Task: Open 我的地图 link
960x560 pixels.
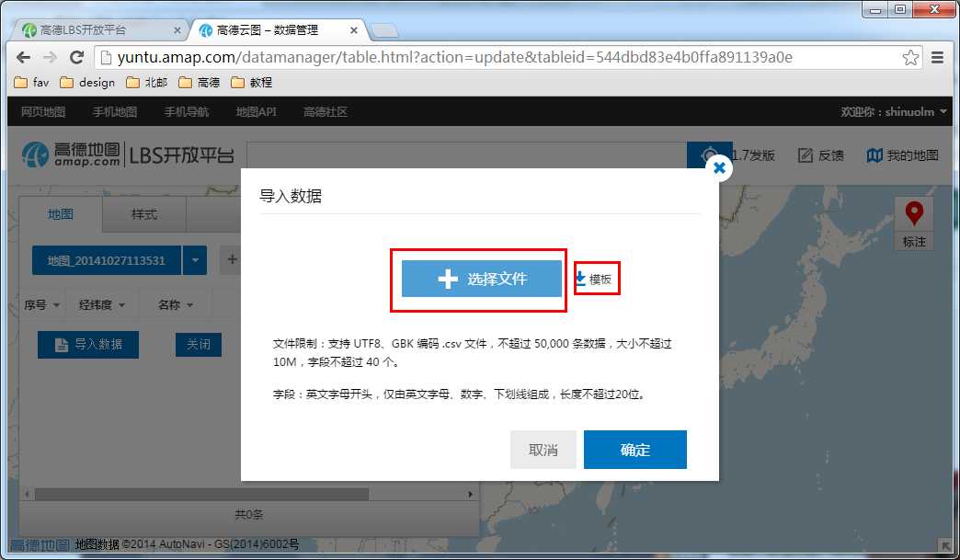Action: click(902, 155)
